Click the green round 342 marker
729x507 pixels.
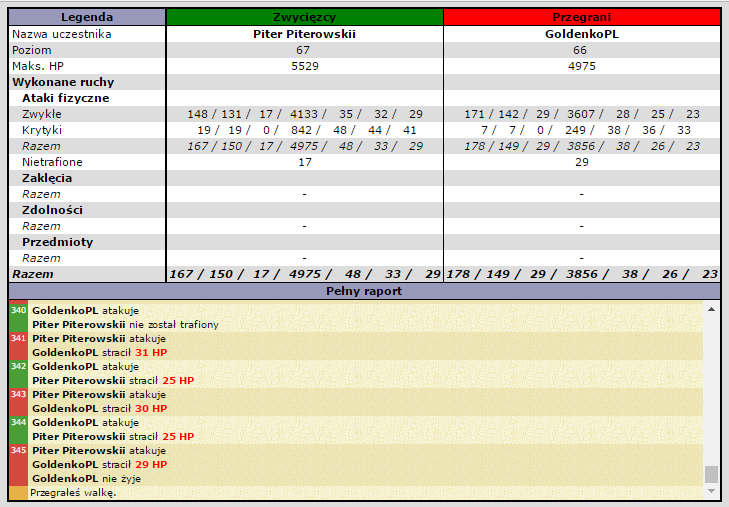(x=18, y=367)
